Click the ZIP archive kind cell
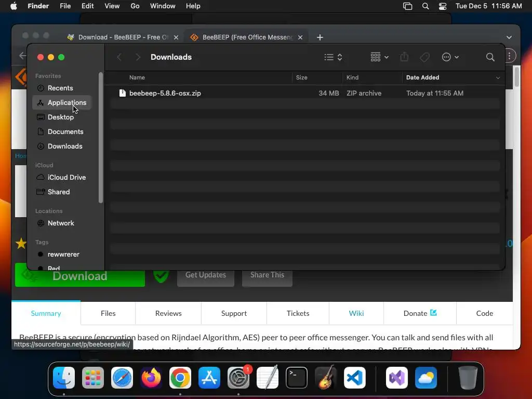 [x=364, y=93]
